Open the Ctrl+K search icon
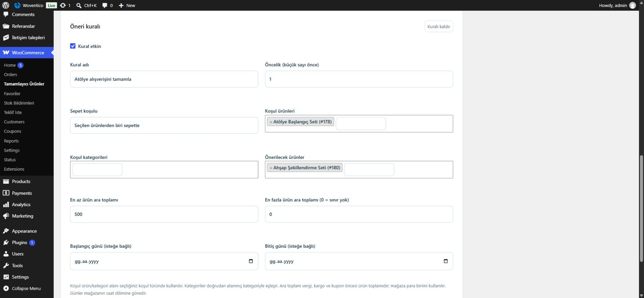The height and width of the screenshot is (298, 644). pos(79,6)
